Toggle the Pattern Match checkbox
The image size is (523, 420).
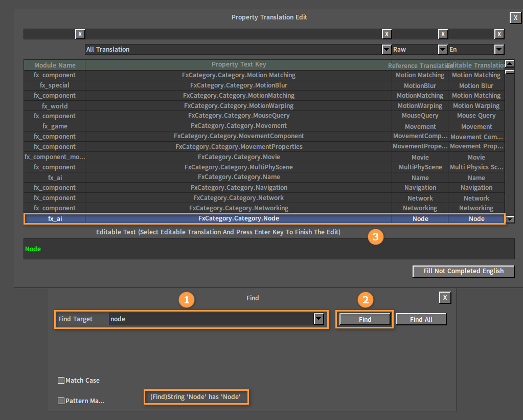61,401
